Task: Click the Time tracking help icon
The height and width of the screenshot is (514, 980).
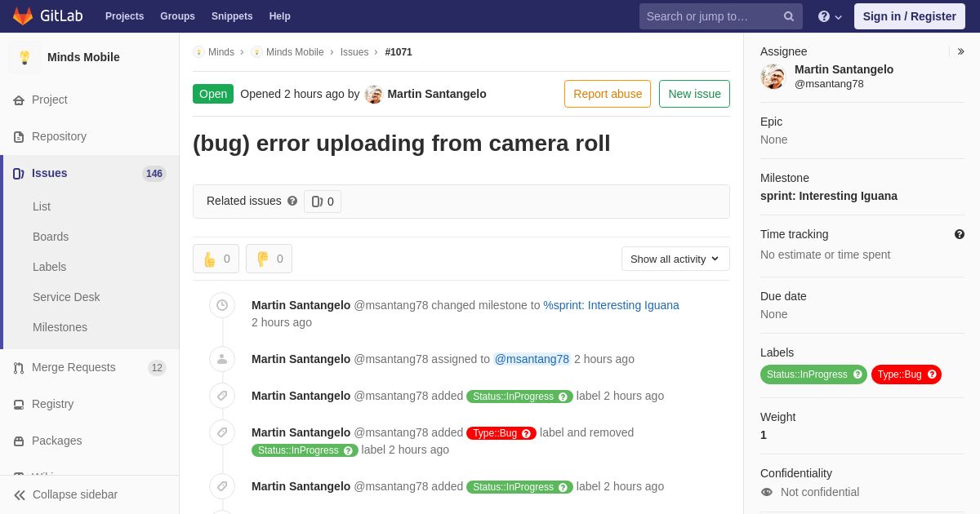Action: pos(960,234)
